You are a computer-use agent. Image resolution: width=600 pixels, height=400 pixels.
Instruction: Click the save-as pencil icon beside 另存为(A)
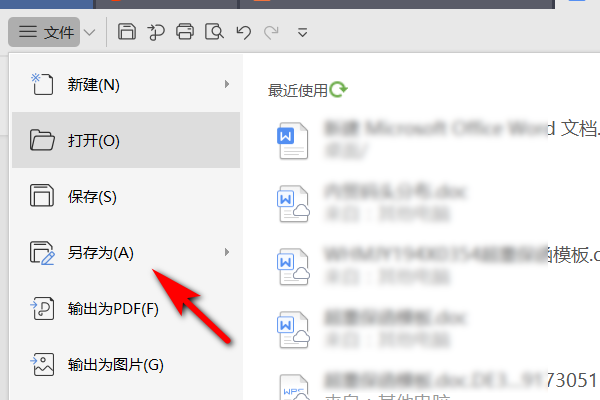click(x=42, y=253)
